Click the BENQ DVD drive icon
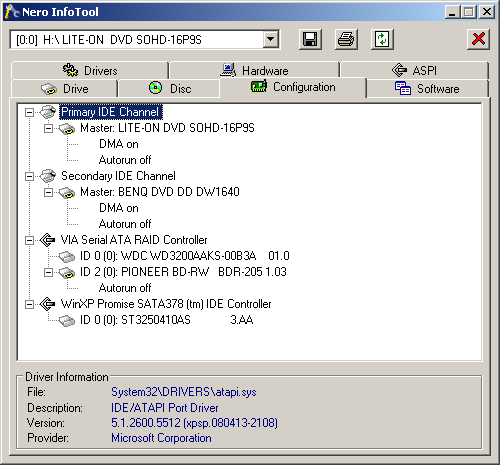500x465 pixels. [x=67, y=192]
